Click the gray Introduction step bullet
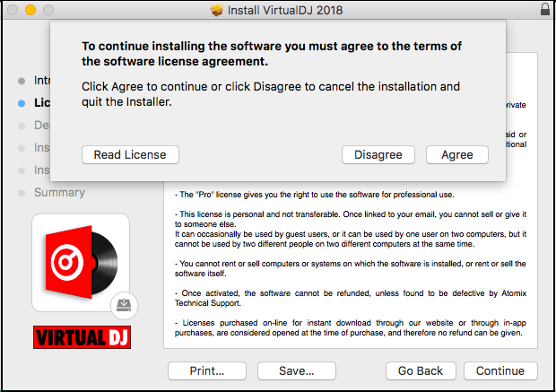The image size is (556, 392). 22,81
